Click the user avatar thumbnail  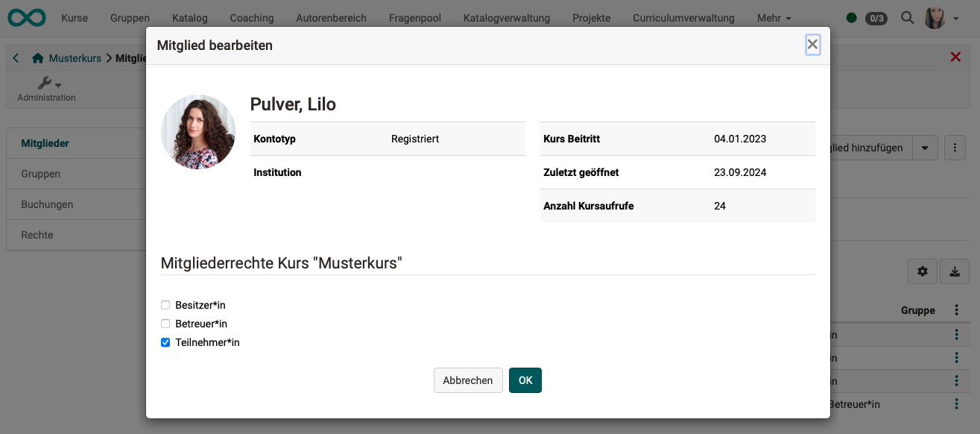197,131
